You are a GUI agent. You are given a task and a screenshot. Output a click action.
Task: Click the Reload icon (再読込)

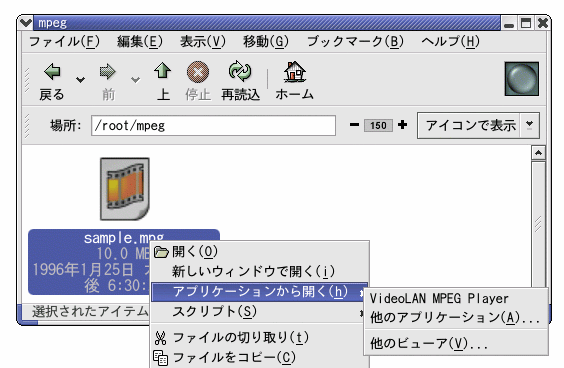[240, 71]
